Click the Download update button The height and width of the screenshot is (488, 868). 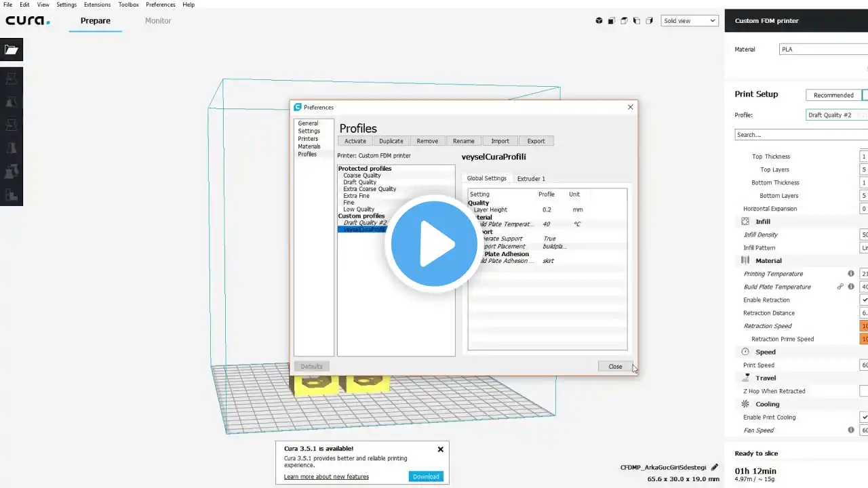point(426,476)
